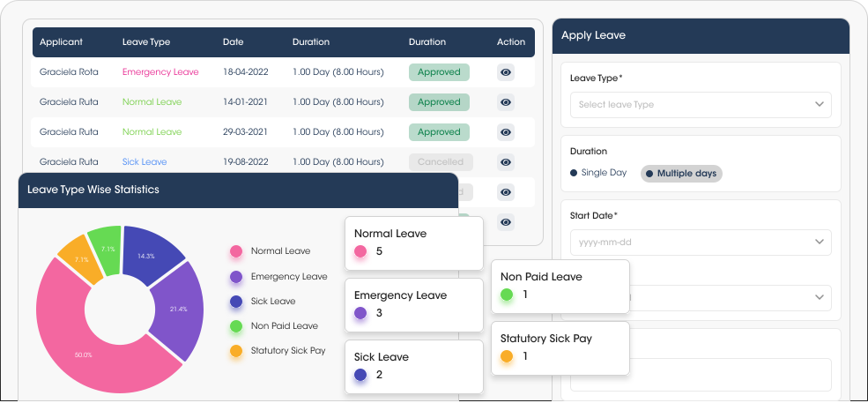Toggle Statutory Sick Pay legend orange swatch
The width and height of the screenshot is (868, 403).
point(236,351)
